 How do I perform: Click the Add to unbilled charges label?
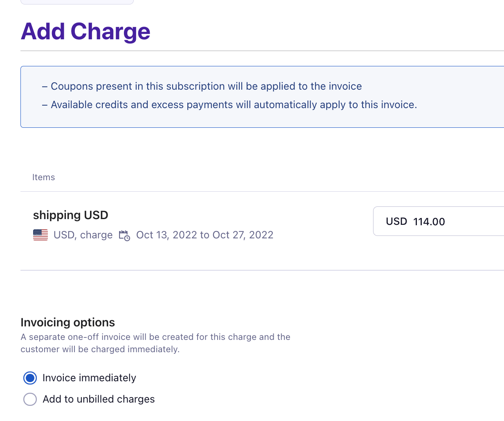tap(99, 399)
